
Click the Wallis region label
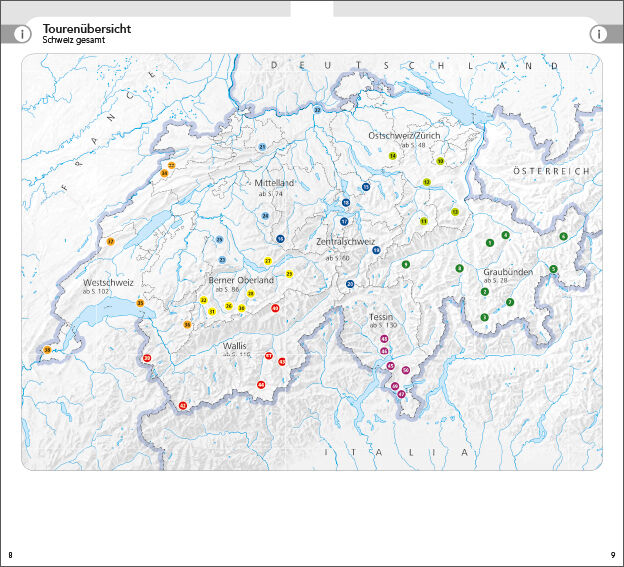pos(235,345)
